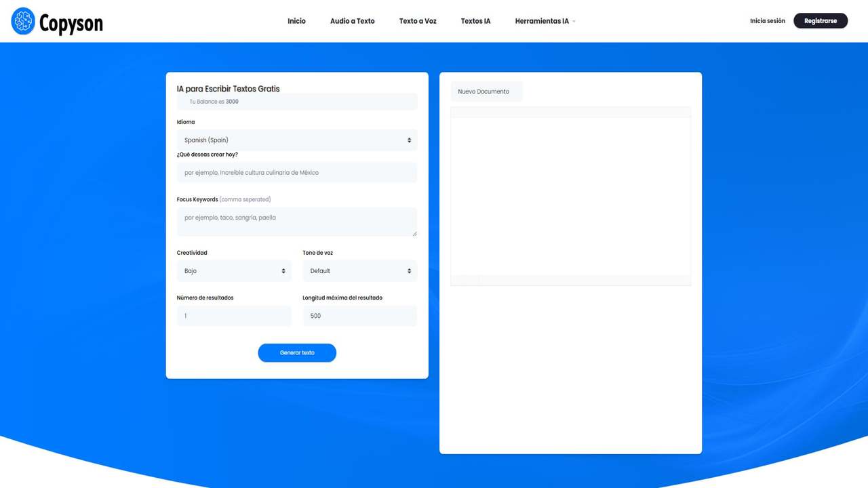Click the Registrarse button
This screenshot has height=488, width=868.
tap(821, 21)
